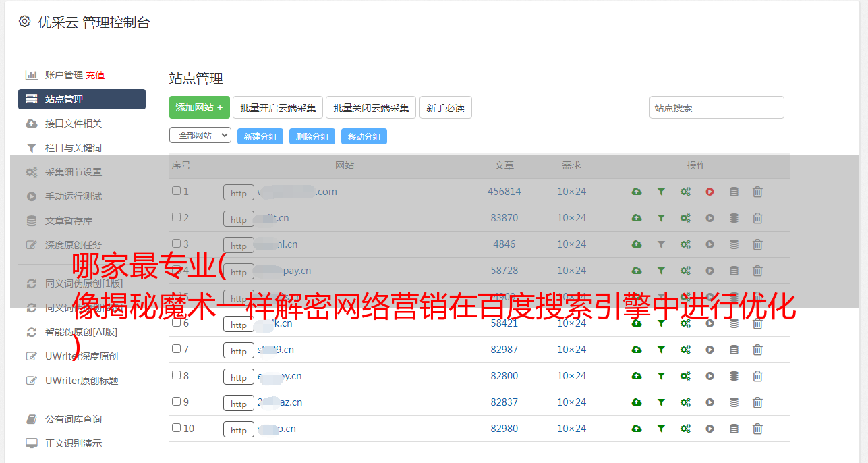Click the play icon in row 10
This screenshot has width=868, height=463.
click(710, 429)
